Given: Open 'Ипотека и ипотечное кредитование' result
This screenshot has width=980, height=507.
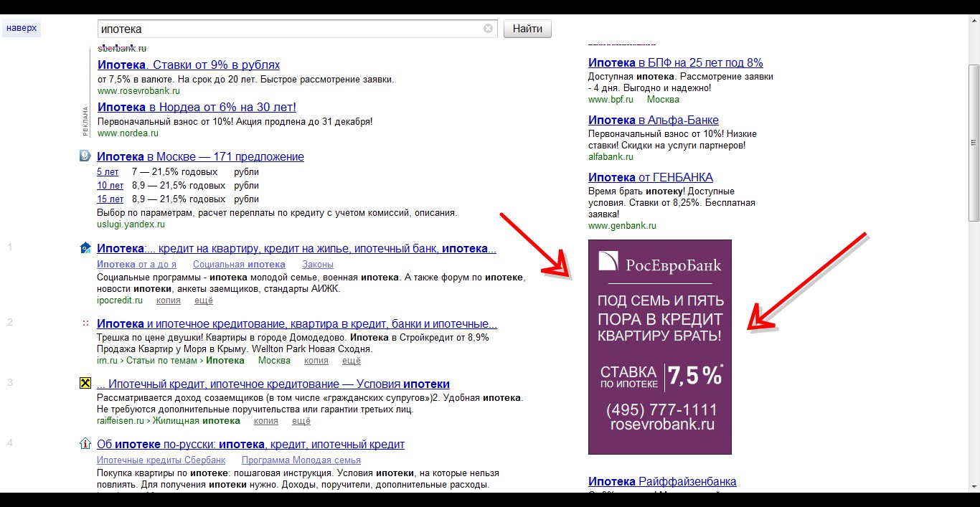Looking at the screenshot, I should [297, 324].
